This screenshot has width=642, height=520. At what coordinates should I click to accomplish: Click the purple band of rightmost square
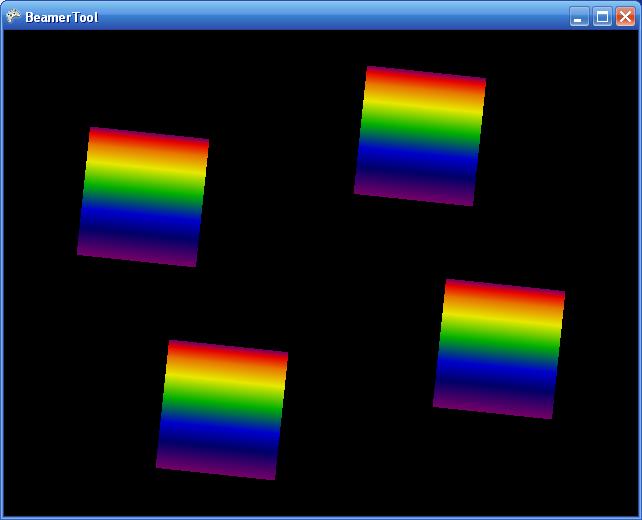[494, 401]
